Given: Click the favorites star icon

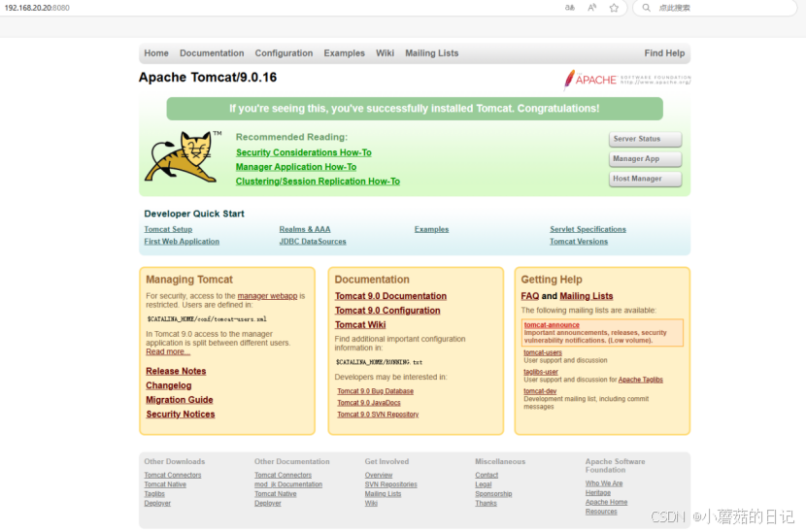Looking at the screenshot, I should (x=614, y=8).
